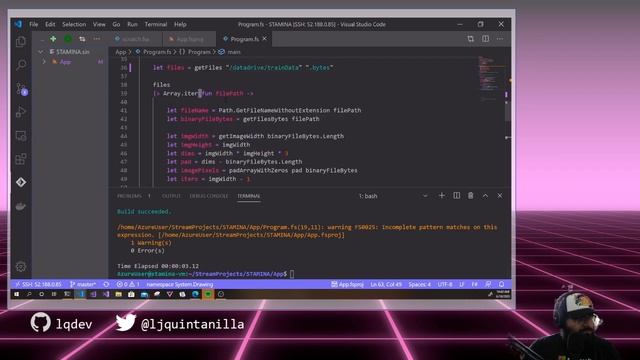The image size is (640, 360).
Task: Click the VS Code logo in title bar
Action: point(18,24)
